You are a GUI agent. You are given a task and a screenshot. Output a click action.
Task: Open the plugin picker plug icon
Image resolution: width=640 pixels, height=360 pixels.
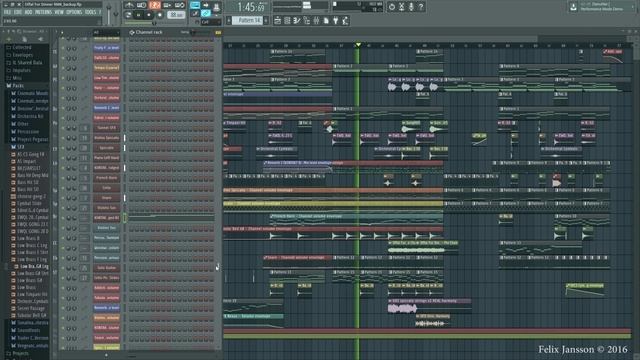pyautogui.click(x=336, y=20)
